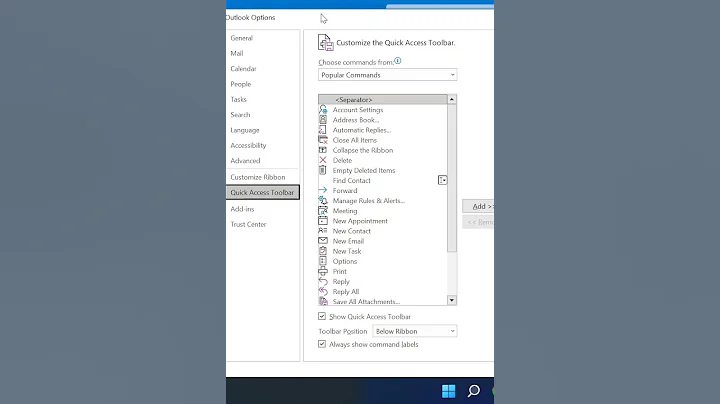Select the New Email envelope icon
Screen dimensions: 720x404
point(323,241)
